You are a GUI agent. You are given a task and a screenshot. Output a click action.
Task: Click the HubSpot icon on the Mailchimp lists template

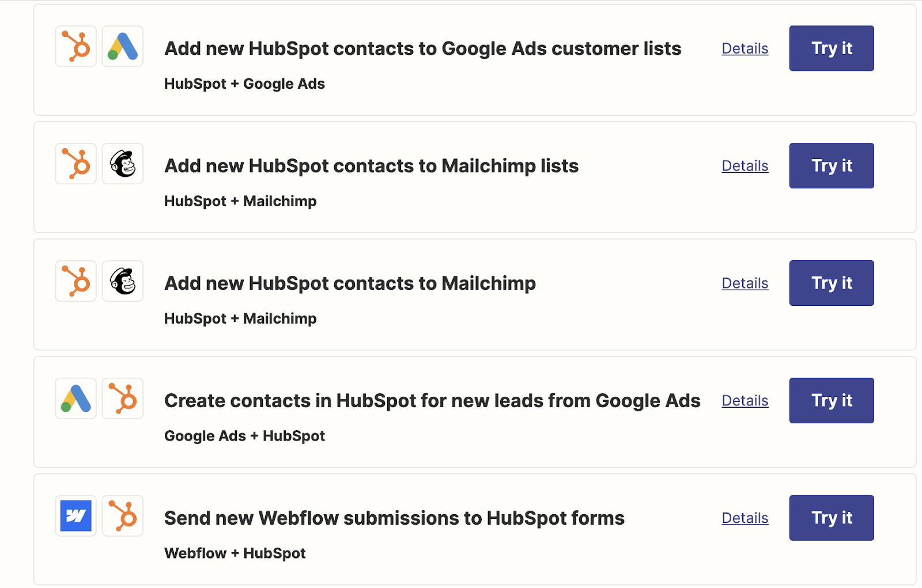click(75, 164)
